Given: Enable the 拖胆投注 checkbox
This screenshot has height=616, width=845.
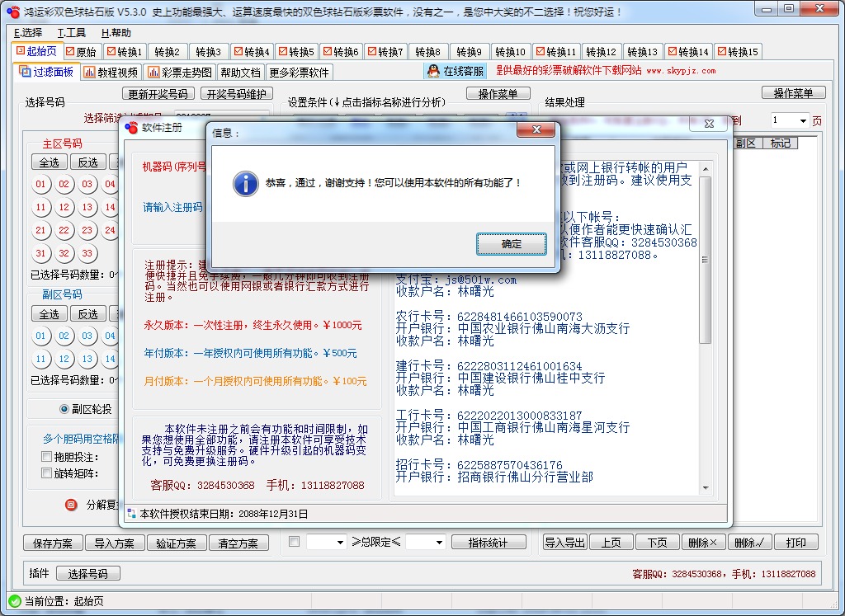Looking at the screenshot, I should (x=45, y=456).
